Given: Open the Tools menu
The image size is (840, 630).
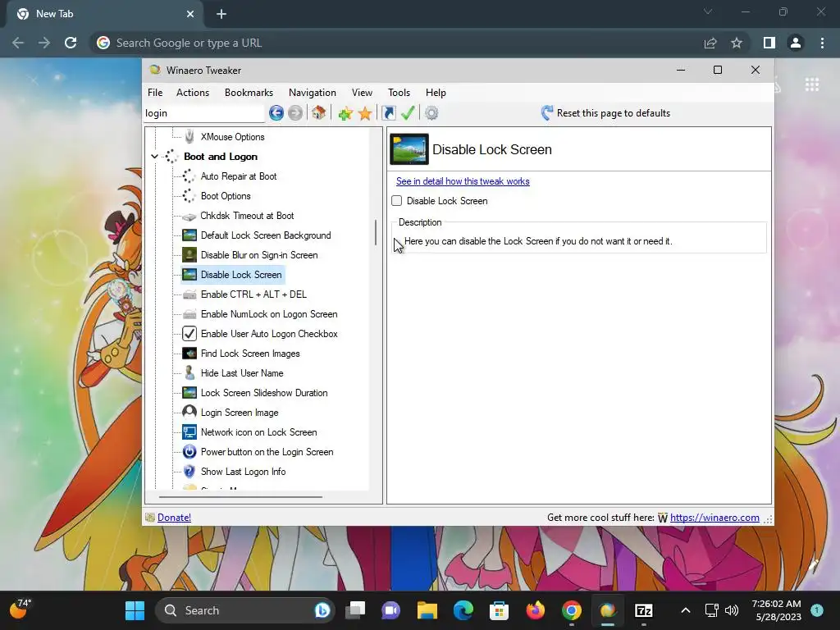Looking at the screenshot, I should pos(399,93).
